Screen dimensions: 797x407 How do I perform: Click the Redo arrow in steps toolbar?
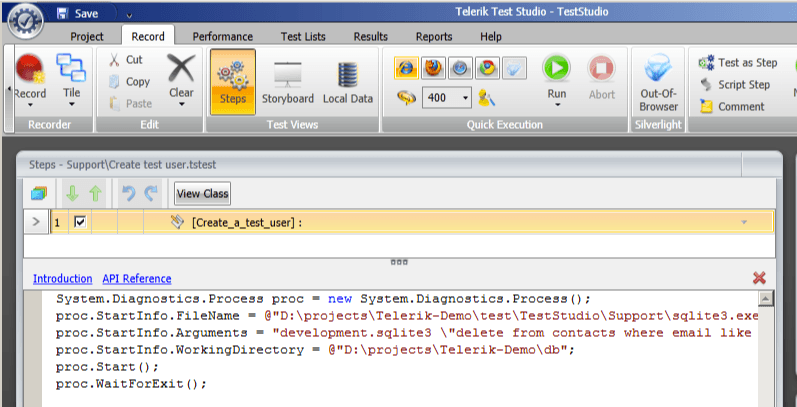[151, 194]
